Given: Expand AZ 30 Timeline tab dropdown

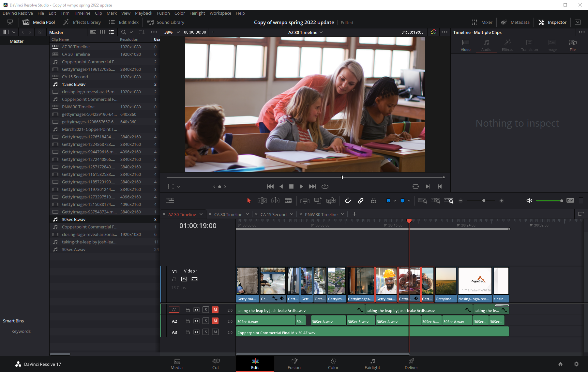Looking at the screenshot, I should 201,214.
